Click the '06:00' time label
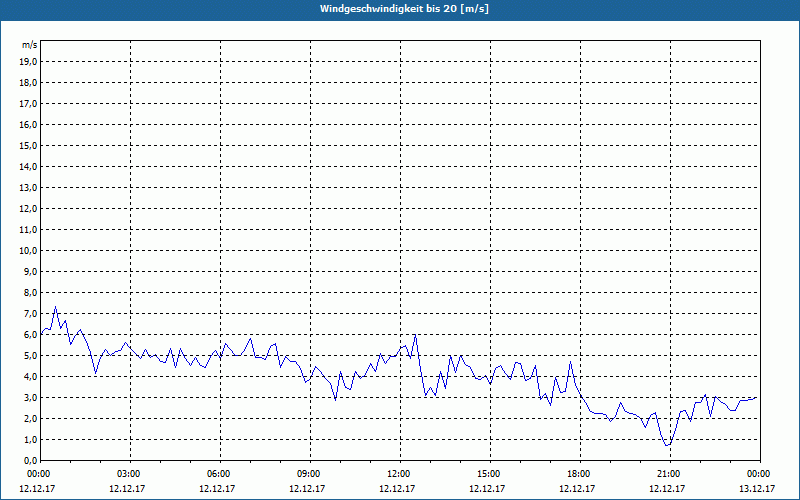The width and height of the screenshot is (800, 500). (x=219, y=474)
